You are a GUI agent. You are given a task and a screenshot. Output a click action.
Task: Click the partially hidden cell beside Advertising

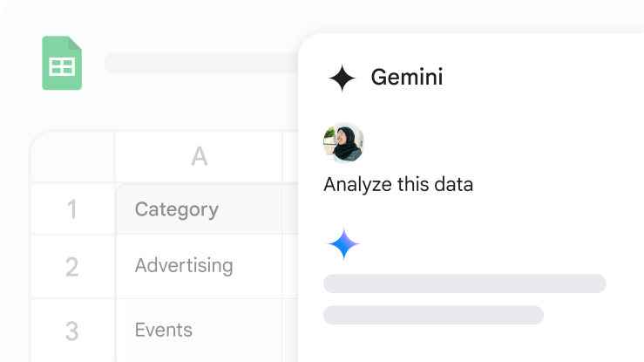point(290,266)
